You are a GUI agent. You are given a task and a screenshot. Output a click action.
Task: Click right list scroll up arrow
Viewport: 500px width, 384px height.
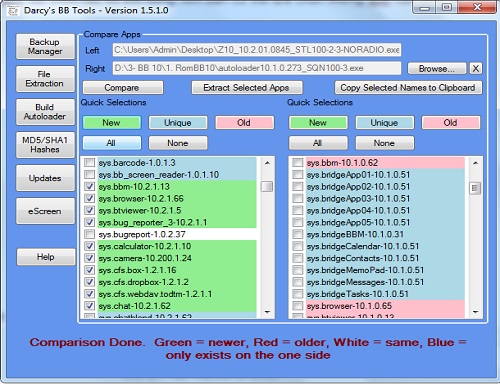point(475,163)
